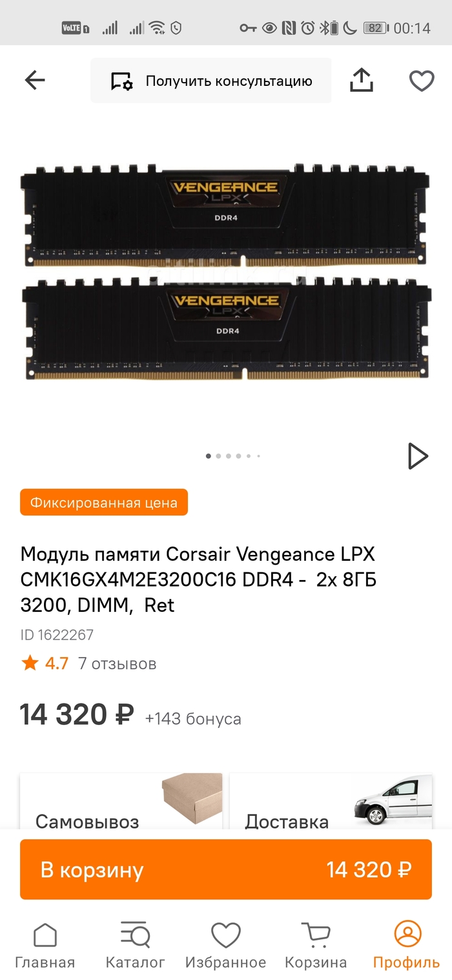Tap the back arrow icon

tap(35, 80)
